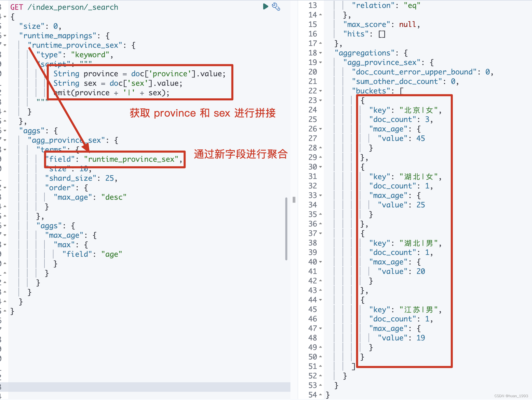The width and height of the screenshot is (532, 400).
Task: Fold max_age object at line 47
Action: point(320,328)
